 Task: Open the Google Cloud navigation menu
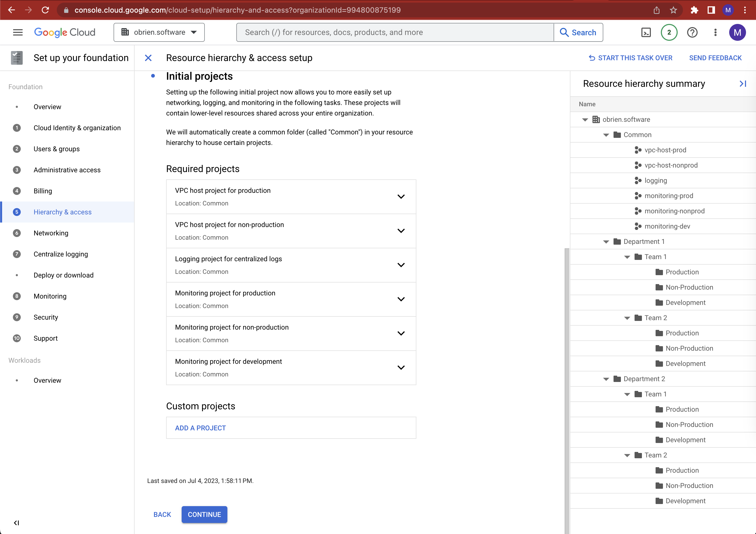(x=17, y=32)
